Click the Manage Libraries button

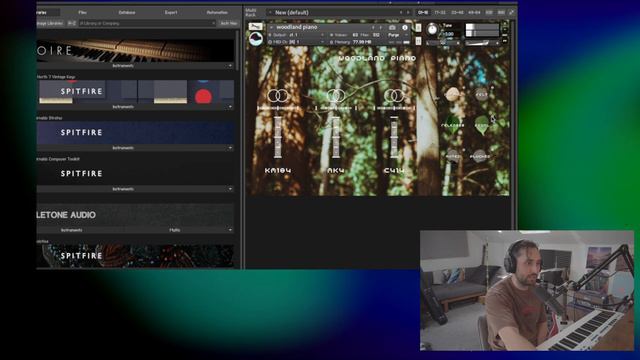[51, 23]
